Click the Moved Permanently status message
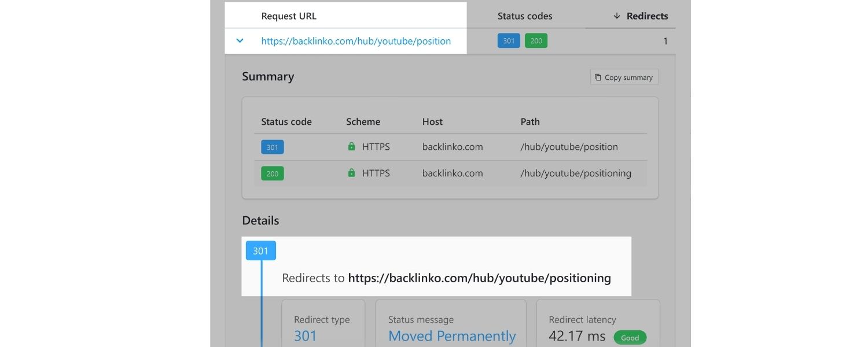This screenshot has width=868, height=347. tap(451, 335)
